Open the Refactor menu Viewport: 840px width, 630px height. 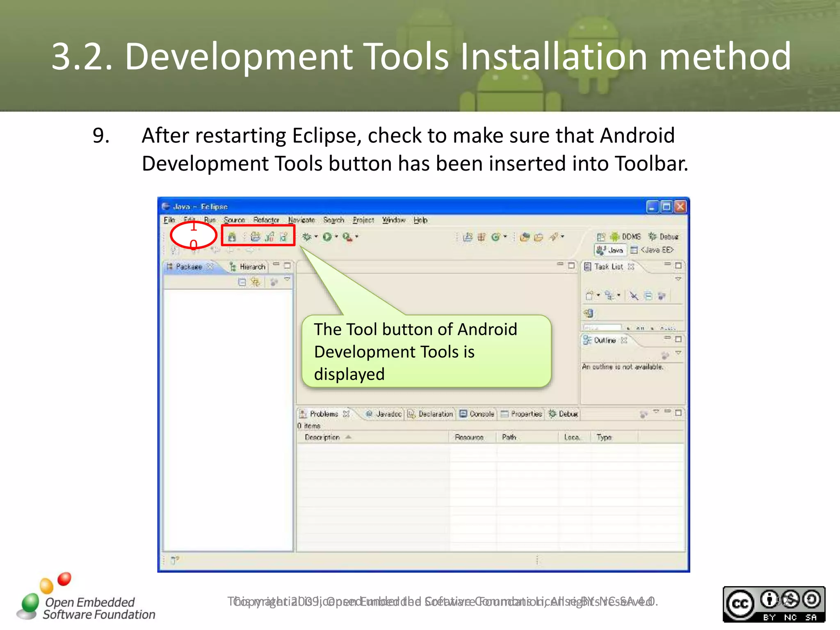click(x=266, y=220)
